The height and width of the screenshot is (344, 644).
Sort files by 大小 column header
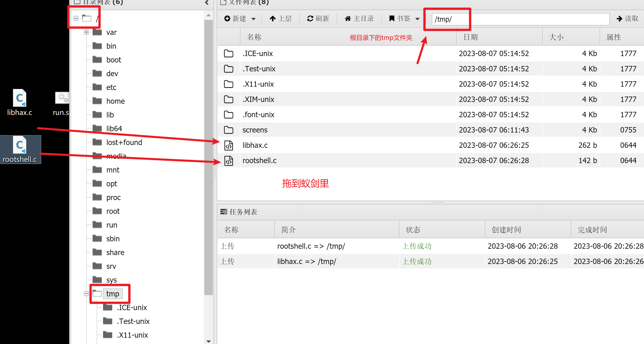[556, 37]
